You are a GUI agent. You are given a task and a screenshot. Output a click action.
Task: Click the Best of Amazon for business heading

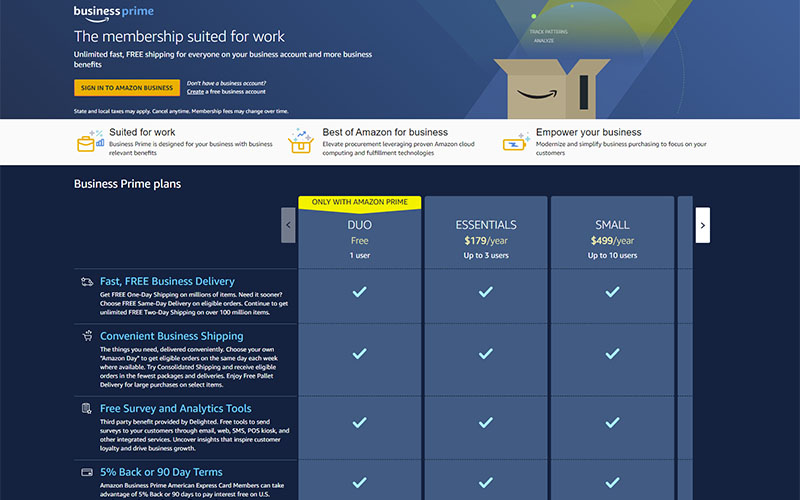pyautogui.click(x=385, y=132)
